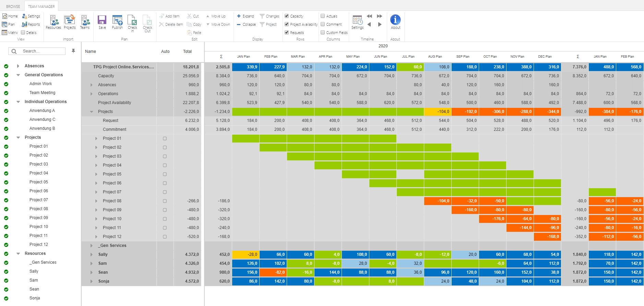Open the Timeline Settings icon
This screenshot has height=306, width=644.
357,21
